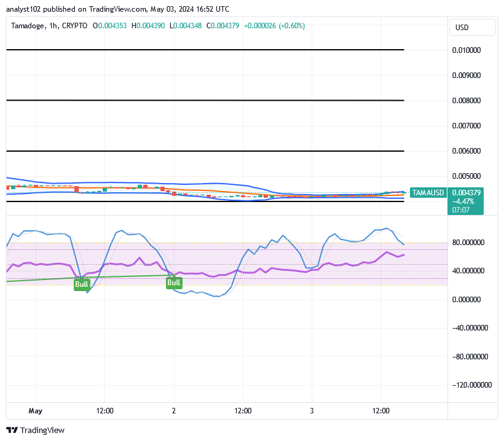The width and height of the screenshot is (504, 441).
Task: Click the date label 3 on time axis
Action: coord(312,411)
